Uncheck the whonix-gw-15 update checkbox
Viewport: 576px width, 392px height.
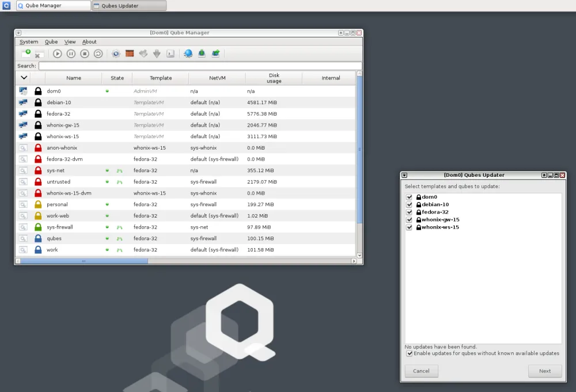(x=409, y=219)
